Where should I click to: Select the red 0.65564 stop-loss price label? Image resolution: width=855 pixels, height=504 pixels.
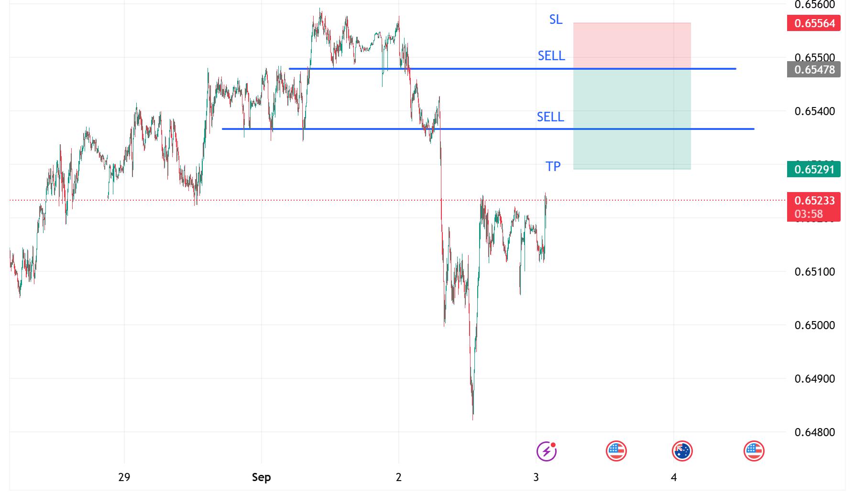[813, 23]
